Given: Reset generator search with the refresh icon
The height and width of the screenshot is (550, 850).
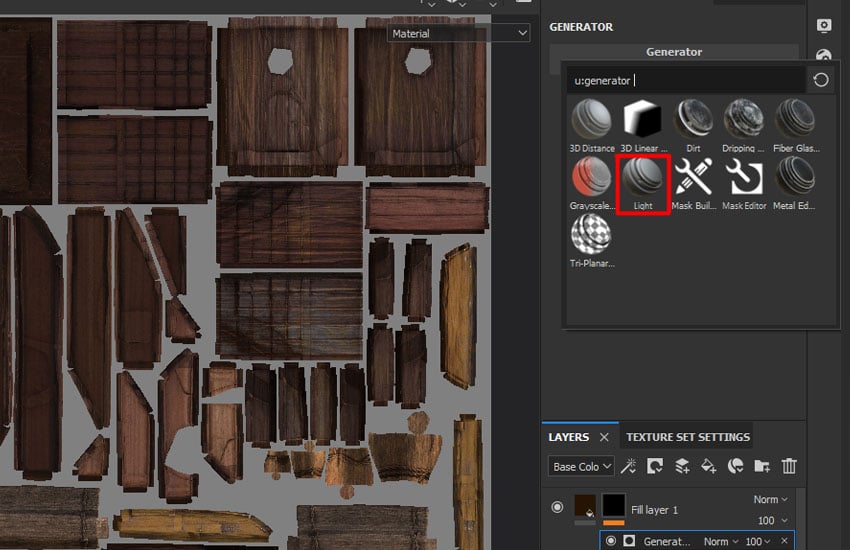Looking at the screenshot, I should click(x=821, y=80).
